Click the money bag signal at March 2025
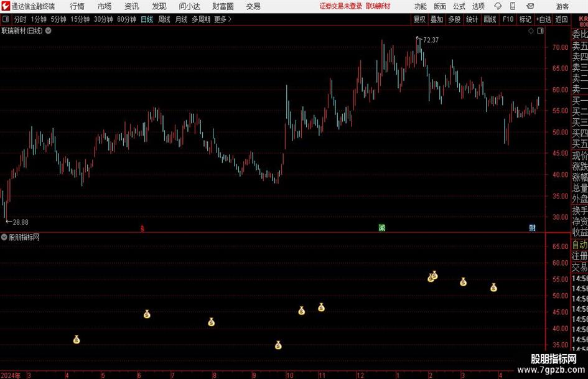The width and height of the screenshot is (588, 379). coord(463,282)
